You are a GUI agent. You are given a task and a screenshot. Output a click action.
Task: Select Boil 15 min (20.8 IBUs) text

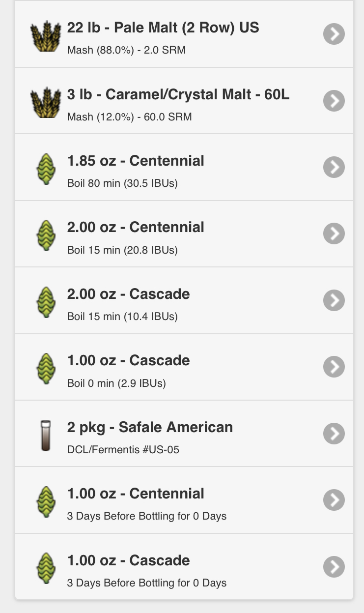point(122,250)
